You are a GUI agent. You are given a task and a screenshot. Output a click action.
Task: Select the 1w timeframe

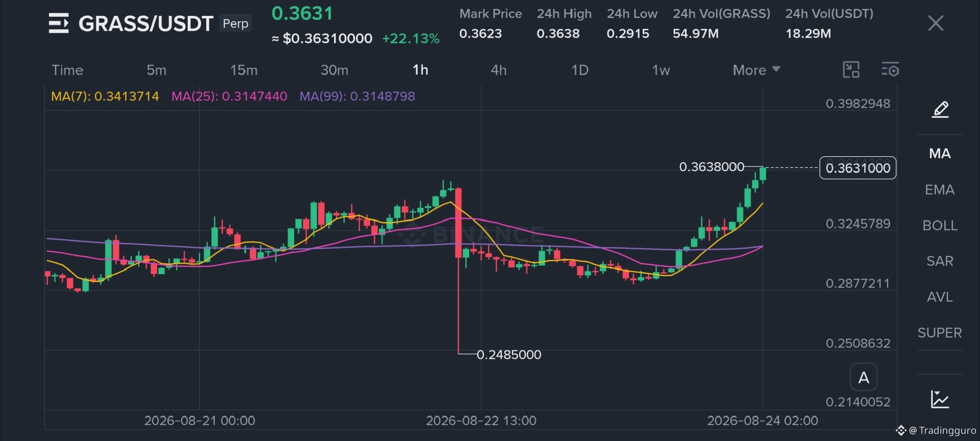661,70
